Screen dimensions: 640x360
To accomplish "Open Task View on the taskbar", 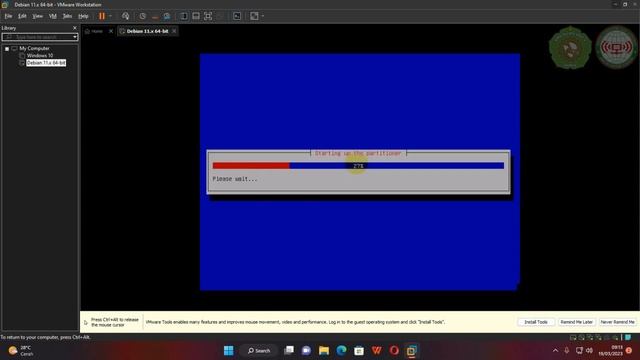I will 289,350.
